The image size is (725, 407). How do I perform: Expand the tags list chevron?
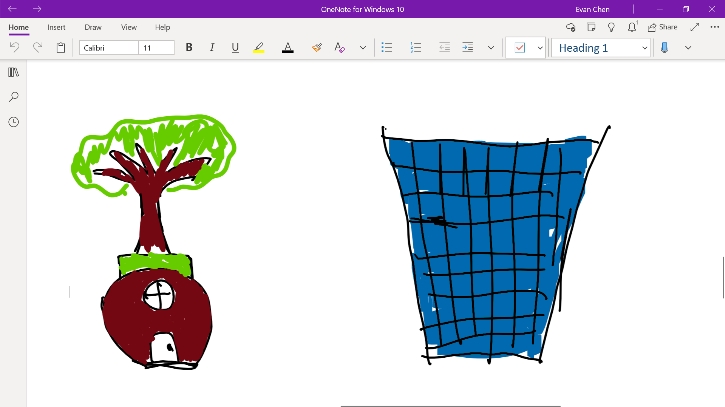coord(540,47)
